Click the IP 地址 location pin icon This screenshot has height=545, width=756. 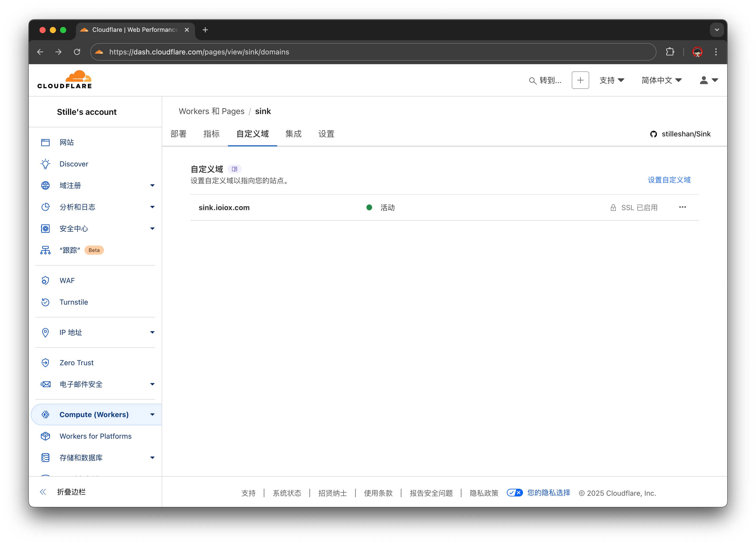click(x=45, y=333)
